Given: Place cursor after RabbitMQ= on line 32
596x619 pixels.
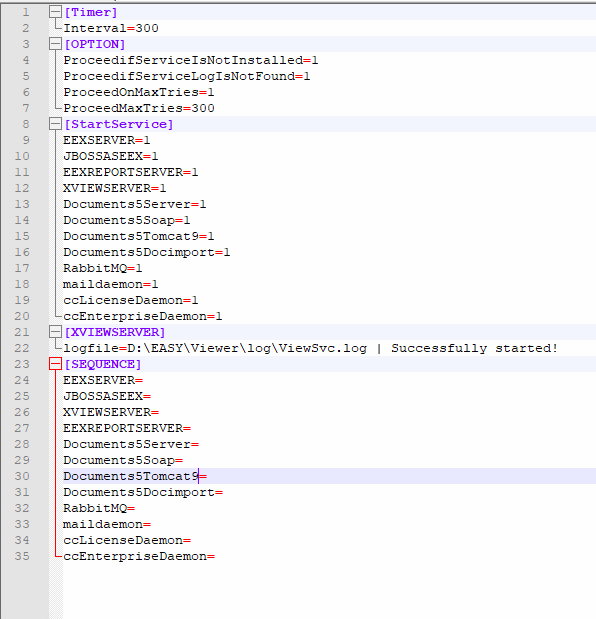Looking at the screenshot, I should coord(136,508).
